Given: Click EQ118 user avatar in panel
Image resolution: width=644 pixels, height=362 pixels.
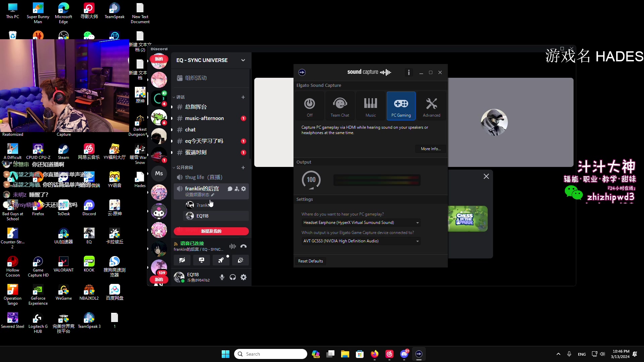Looking at the screenshot, I should (x=179, y=277).
